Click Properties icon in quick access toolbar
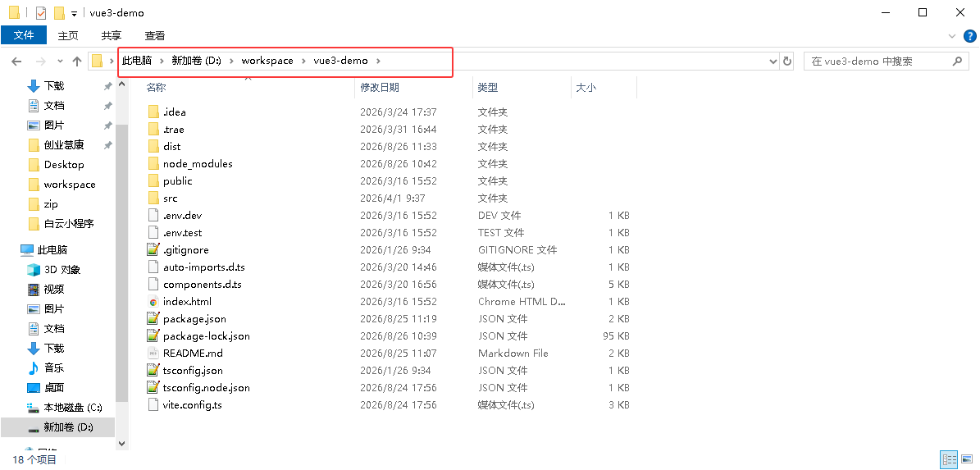980x470 pixels. (41, 12)
